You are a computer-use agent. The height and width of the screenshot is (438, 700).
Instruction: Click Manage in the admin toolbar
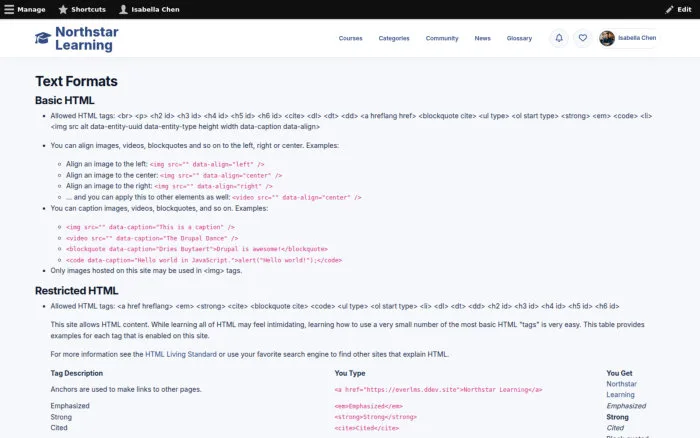click(x=31, y=9)
